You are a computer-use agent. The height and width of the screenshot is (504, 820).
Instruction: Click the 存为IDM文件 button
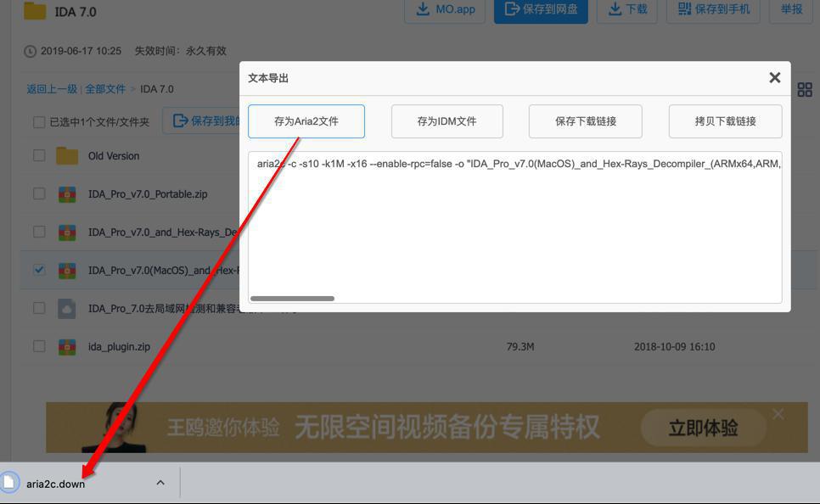[447, 121]
